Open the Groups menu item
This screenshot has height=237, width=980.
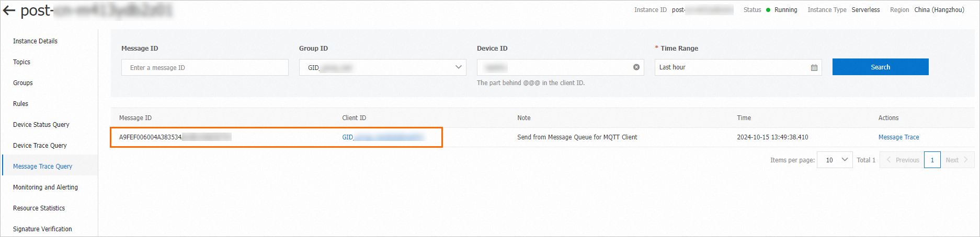(23, 83)
